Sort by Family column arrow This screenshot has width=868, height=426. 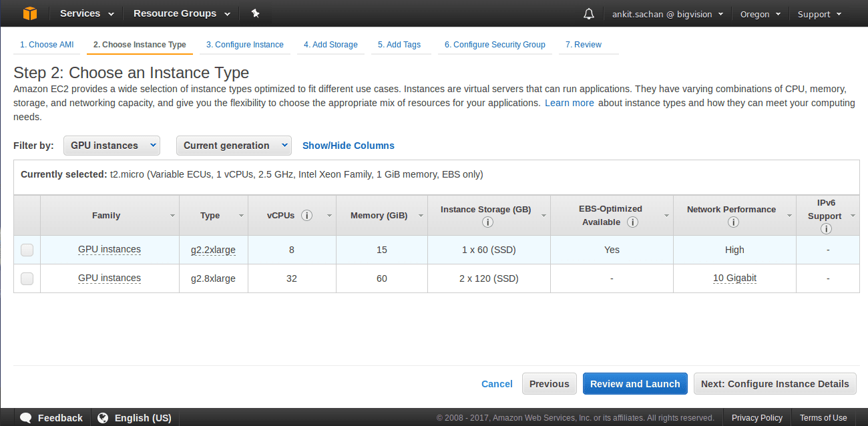pyautogui.click(x=172, y=216)
